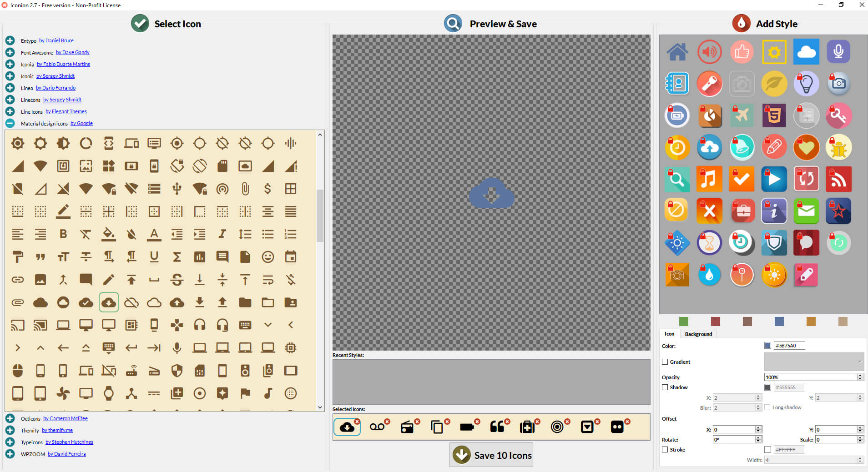Pick the headphones icon in icon grid
868x472 pixels.
pyautogui.click(x=200, y=325)
